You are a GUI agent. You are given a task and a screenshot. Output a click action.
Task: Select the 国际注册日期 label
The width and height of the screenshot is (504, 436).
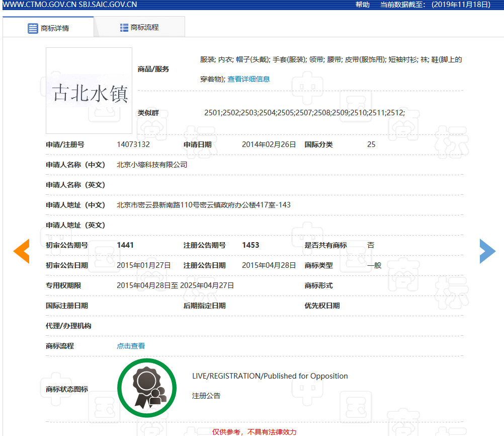[x=67, y=306]
